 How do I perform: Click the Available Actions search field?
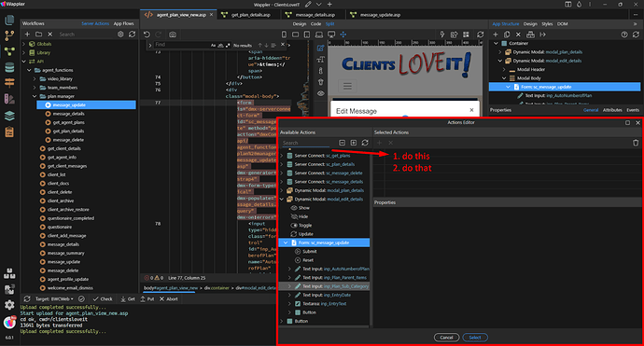(306, 143)
